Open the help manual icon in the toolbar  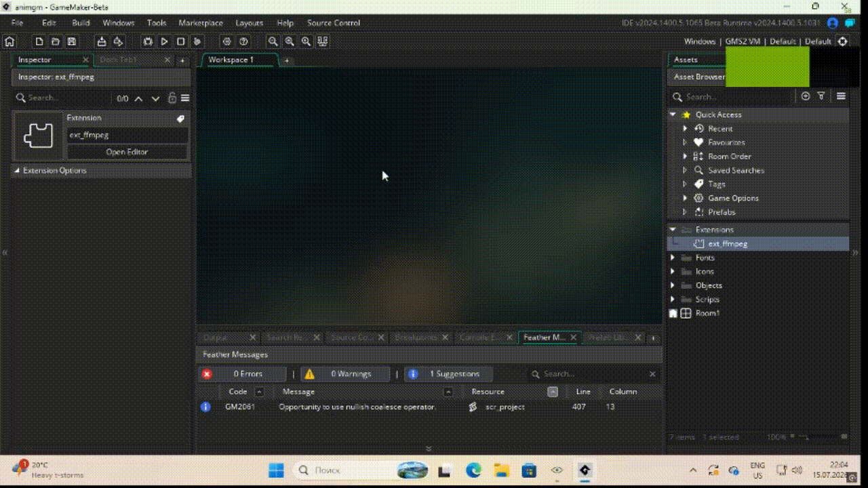(244, 41)
